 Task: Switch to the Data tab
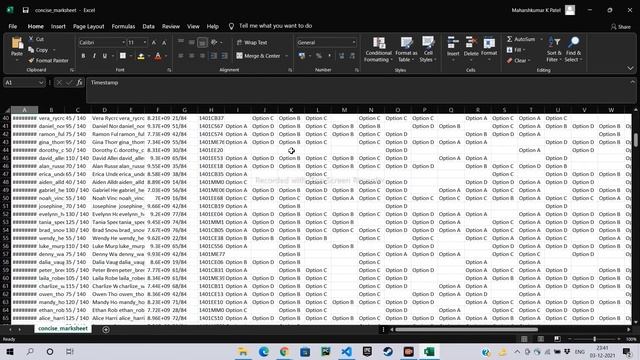click(148, 26)
